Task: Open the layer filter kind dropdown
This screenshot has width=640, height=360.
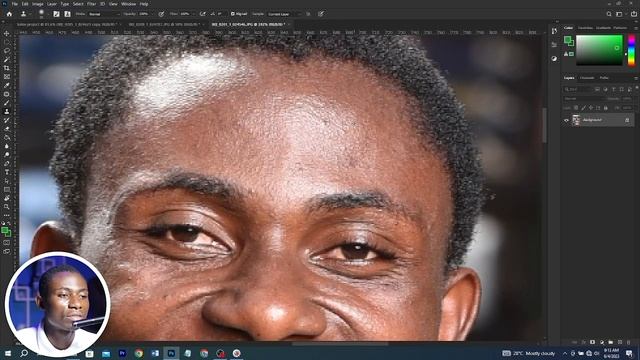Action: (578, 89)
